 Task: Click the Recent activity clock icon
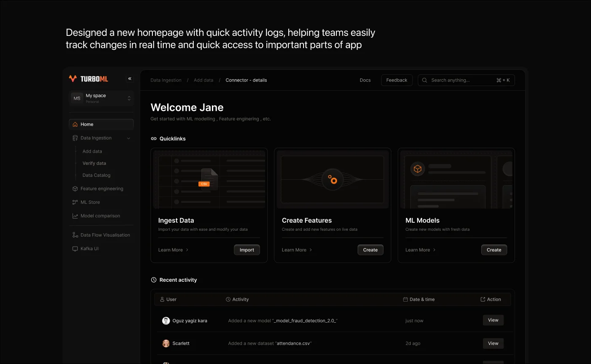pos(154,280)
